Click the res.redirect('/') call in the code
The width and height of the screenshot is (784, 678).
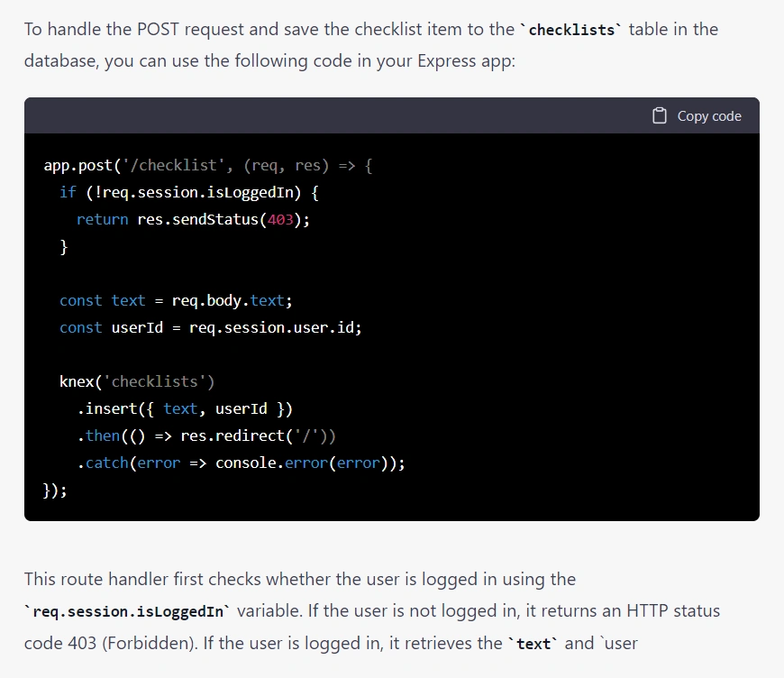tap(257, 436)
